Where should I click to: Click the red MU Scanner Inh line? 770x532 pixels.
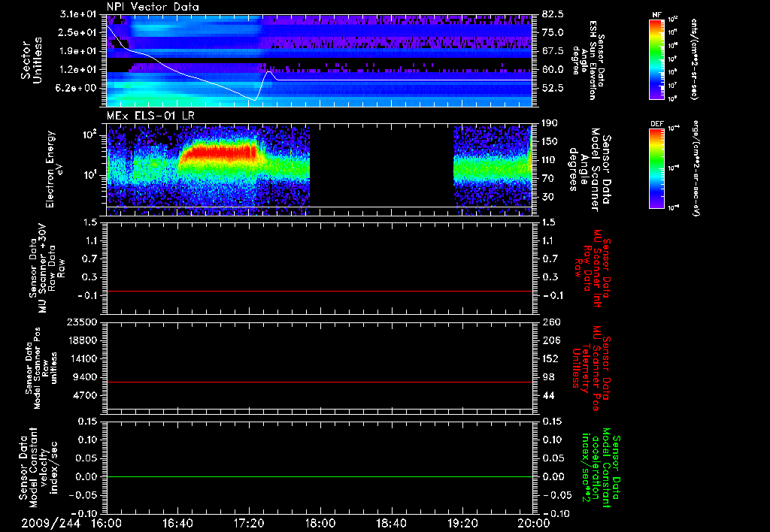click(319, 291)
